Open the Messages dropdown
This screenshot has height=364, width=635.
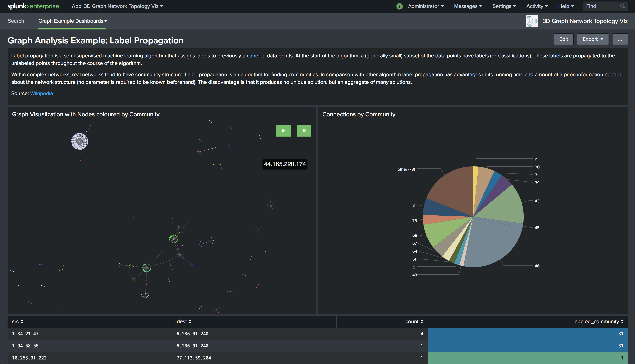468,6
